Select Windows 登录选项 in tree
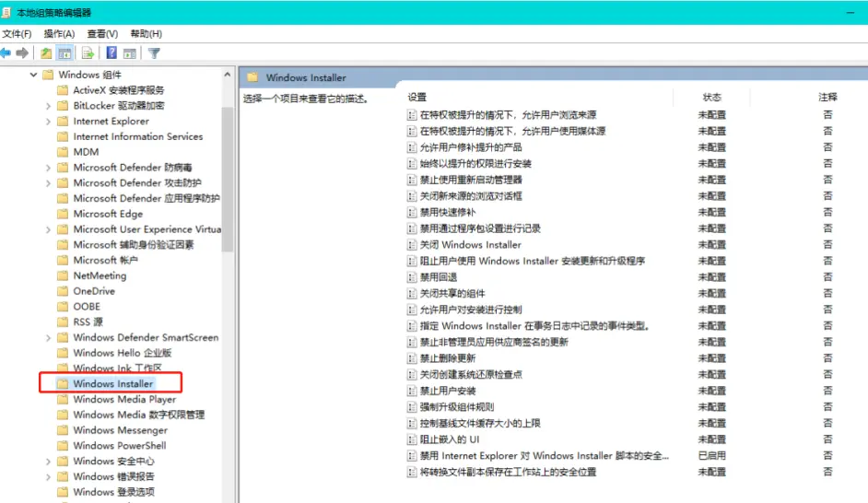This screenshot has width=868, height=503. point(114,492)
